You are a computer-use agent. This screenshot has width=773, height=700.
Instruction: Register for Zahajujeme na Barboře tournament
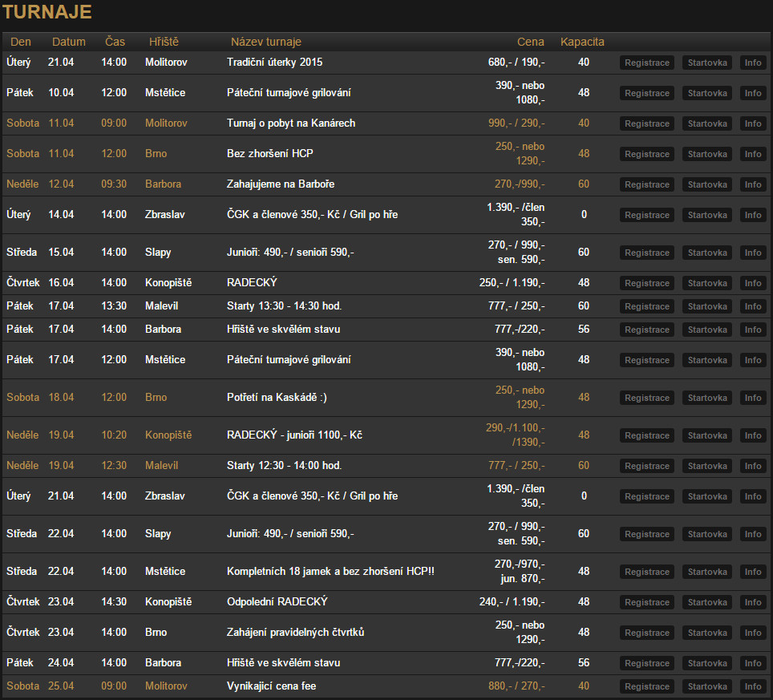click(647, 185)
